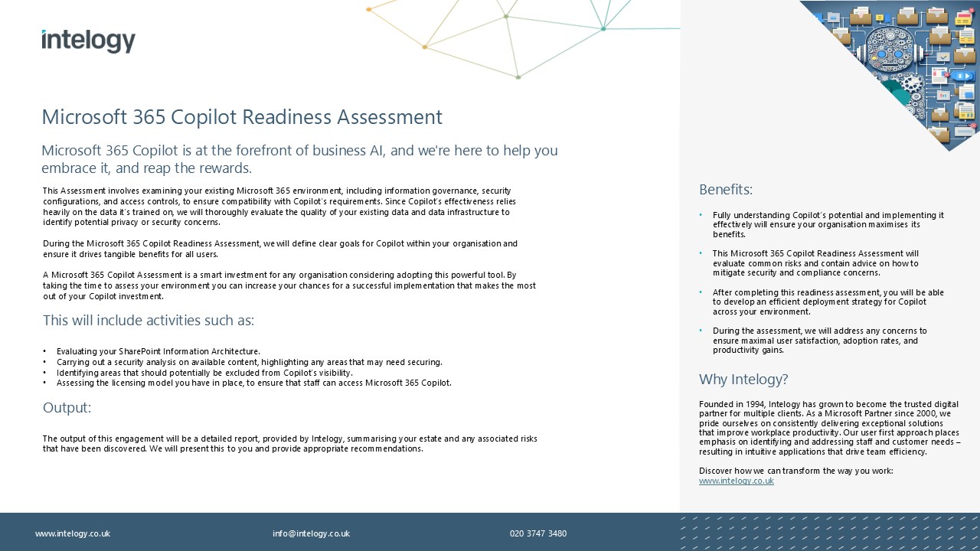Click the www.intelogy.co.uk text in footer bar
Image resolution: width=980 pixels, height=551 pixels.
pyautogui.click(x=73, y=533)
